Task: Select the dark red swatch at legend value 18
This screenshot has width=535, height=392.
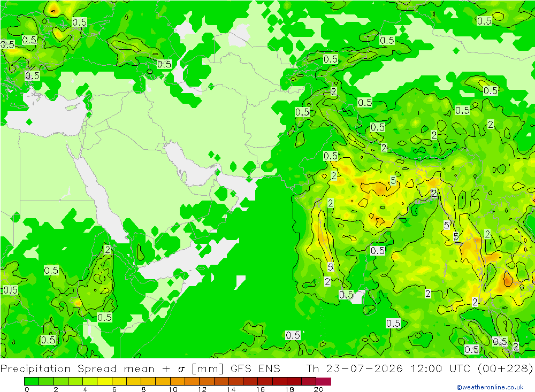Action: [x=294, y=381]
